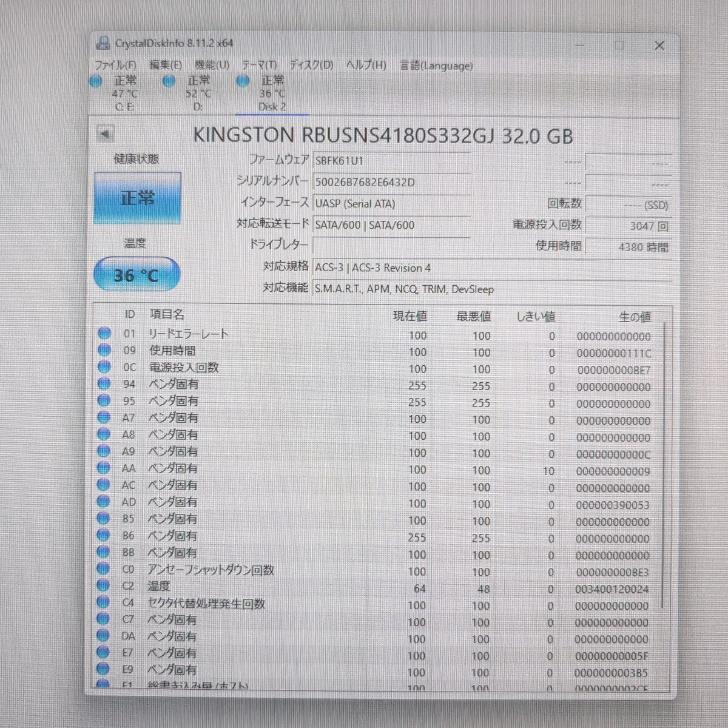Screen dimensions: 728x728
Task: Open the ディスク(D) menu
Action: (311, 65)
